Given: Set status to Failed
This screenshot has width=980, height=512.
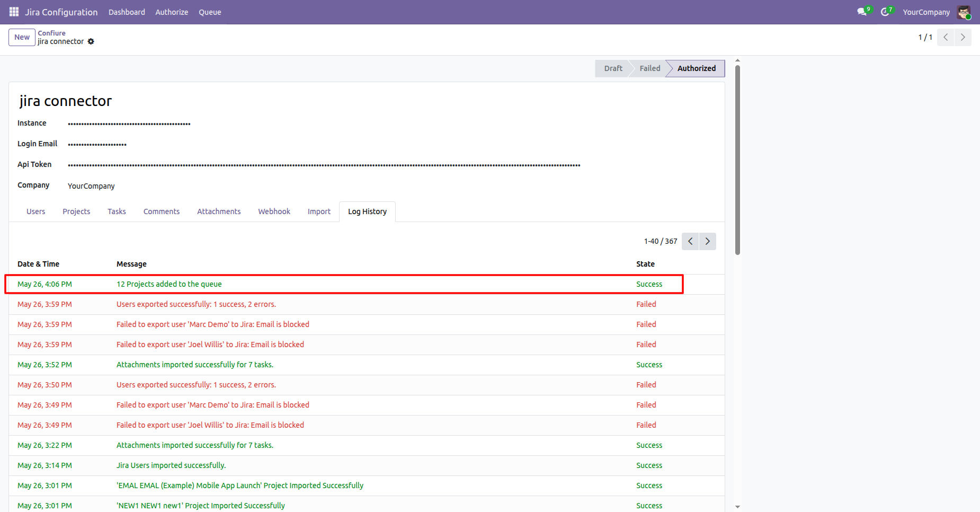Looking at the screenshot, I should (650, 68).
